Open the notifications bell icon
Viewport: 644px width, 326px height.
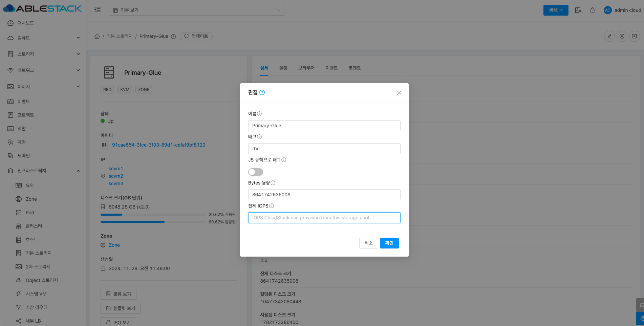pos(592,10)
